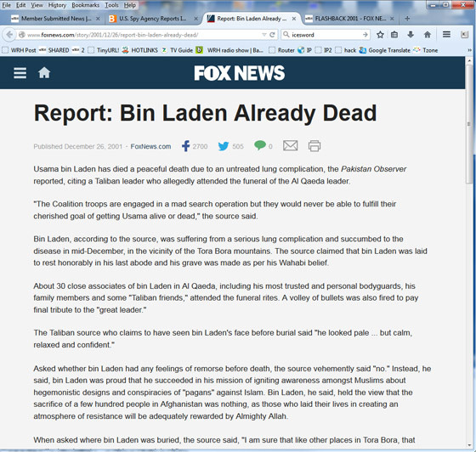Open the Edit menu
The image size is (476, 452).
click(21, 5)
